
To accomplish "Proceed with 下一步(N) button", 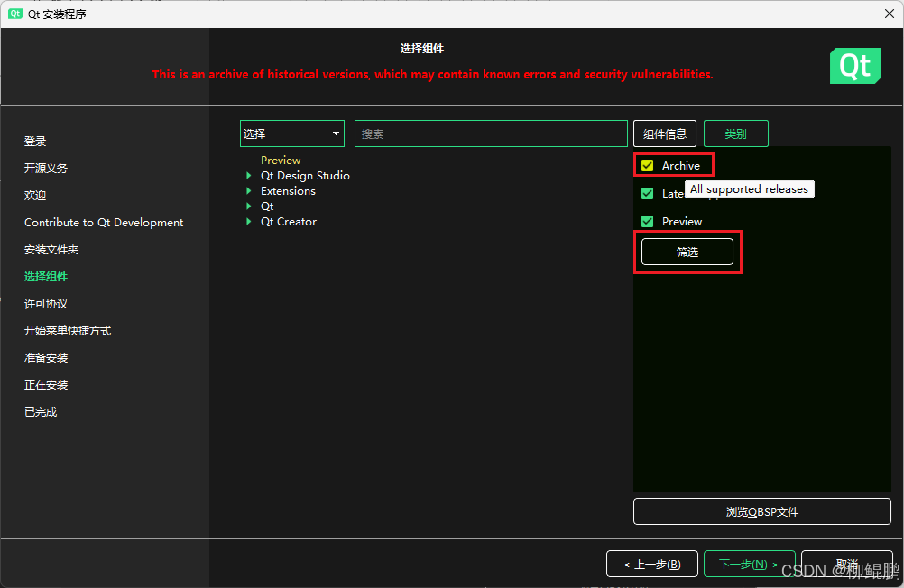I will [x=749, y=565].
